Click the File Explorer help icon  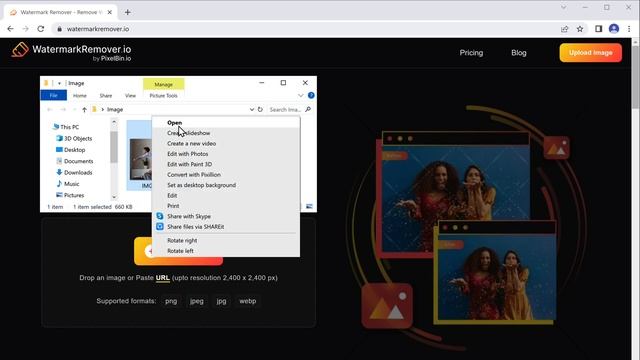311,95
